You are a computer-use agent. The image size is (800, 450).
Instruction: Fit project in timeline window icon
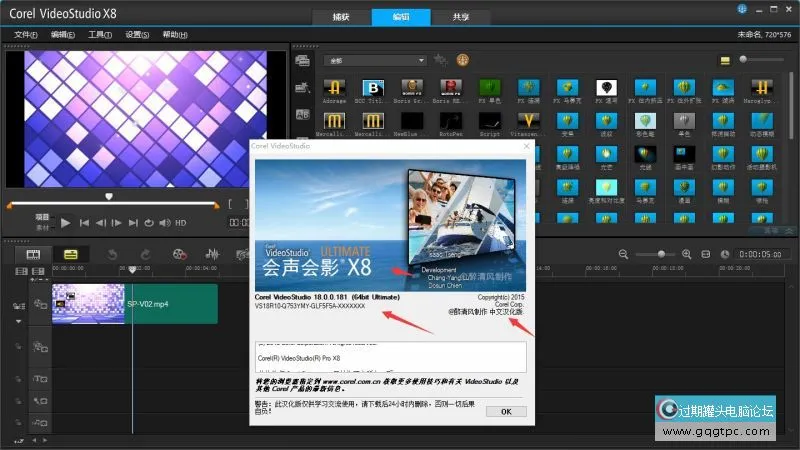[x=706, y=254]
